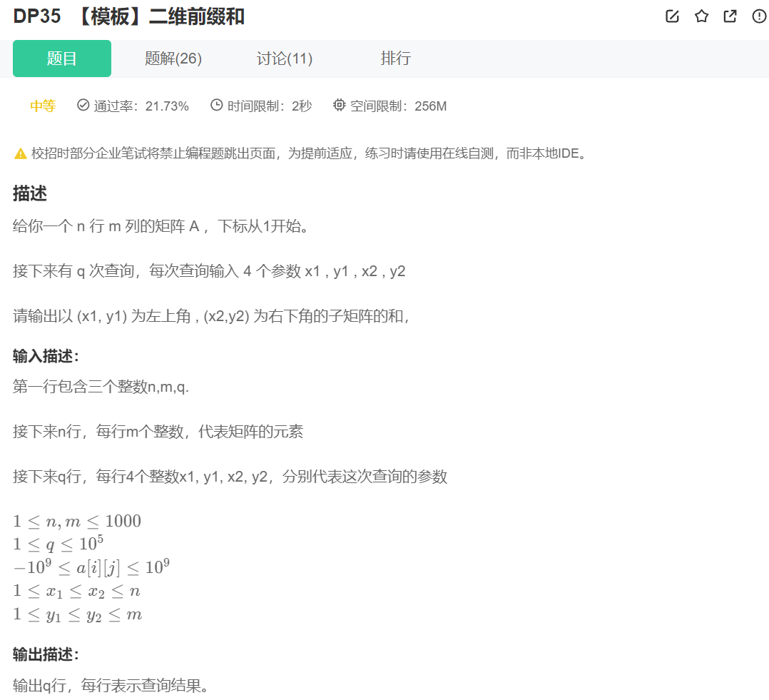Switch to the 题解(26) tab

coord(173,59)
